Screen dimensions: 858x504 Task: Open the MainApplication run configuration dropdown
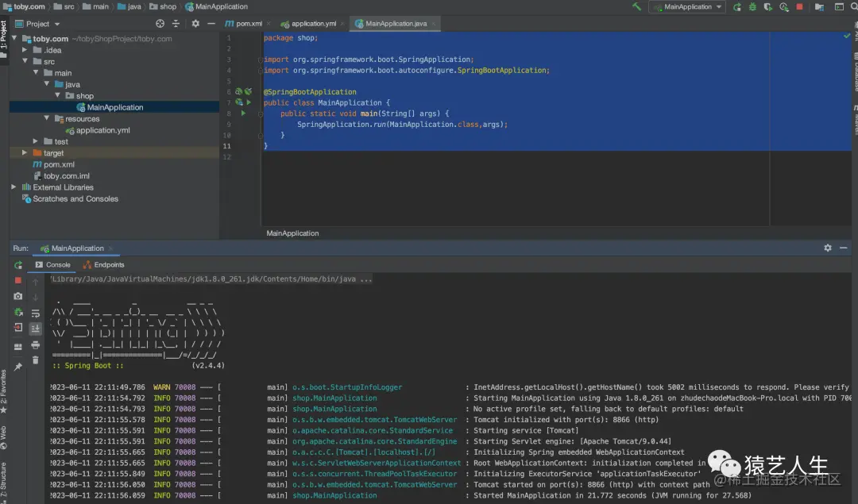click(x=687, y=7)
